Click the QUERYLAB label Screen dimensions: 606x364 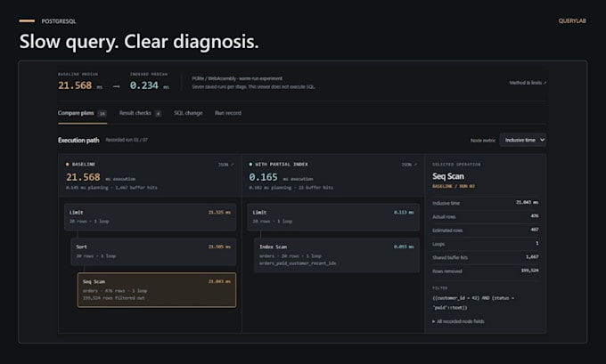click(572, 20)
